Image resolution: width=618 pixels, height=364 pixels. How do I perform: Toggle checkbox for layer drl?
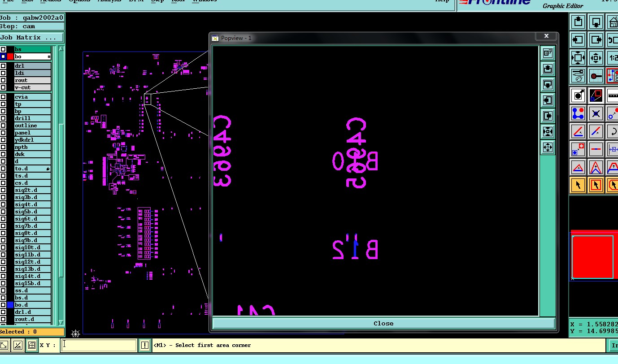click(x=3, y=66)
